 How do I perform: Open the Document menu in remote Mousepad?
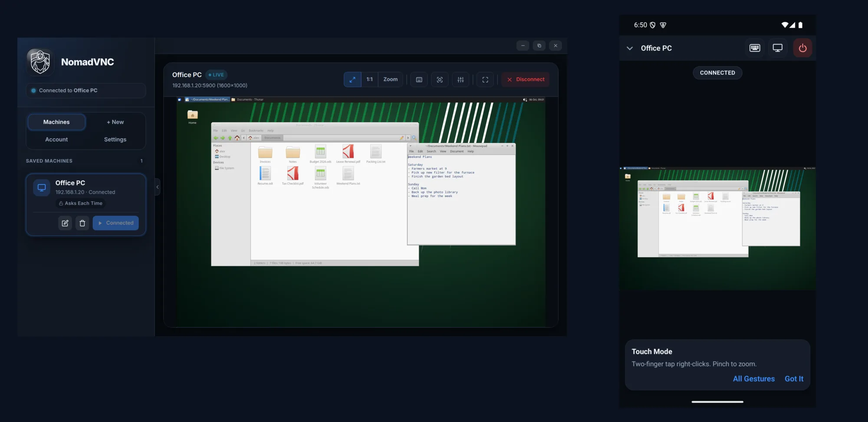coord(457,151)
